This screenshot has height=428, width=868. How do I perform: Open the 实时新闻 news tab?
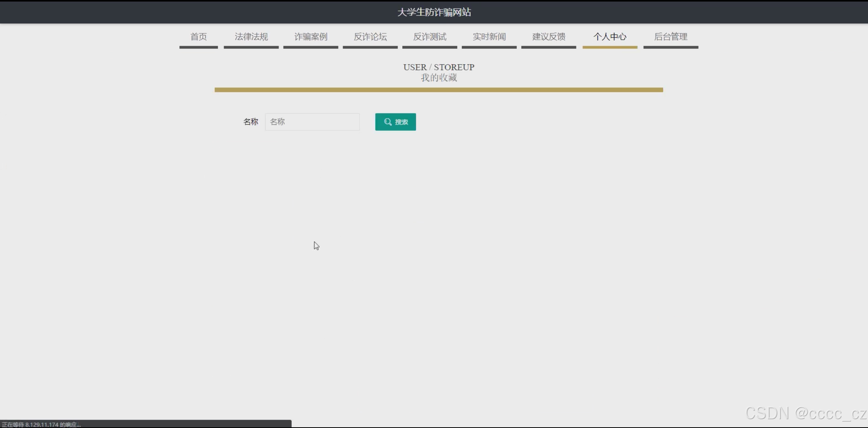coord(489,37)
